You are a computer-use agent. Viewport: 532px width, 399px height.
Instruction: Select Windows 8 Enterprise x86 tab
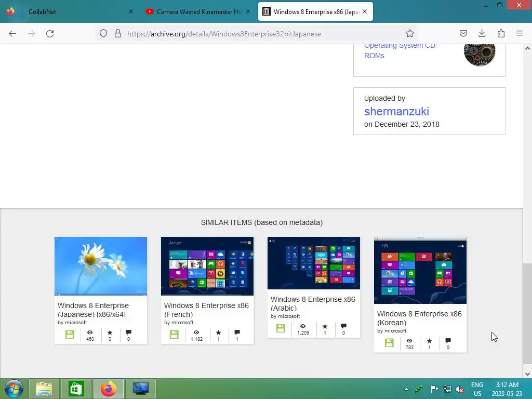315,11
